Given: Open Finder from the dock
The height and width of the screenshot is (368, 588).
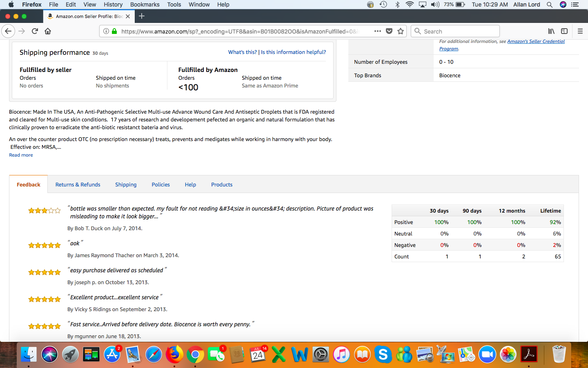Looking at the screenshot, I should click(29, 355).
